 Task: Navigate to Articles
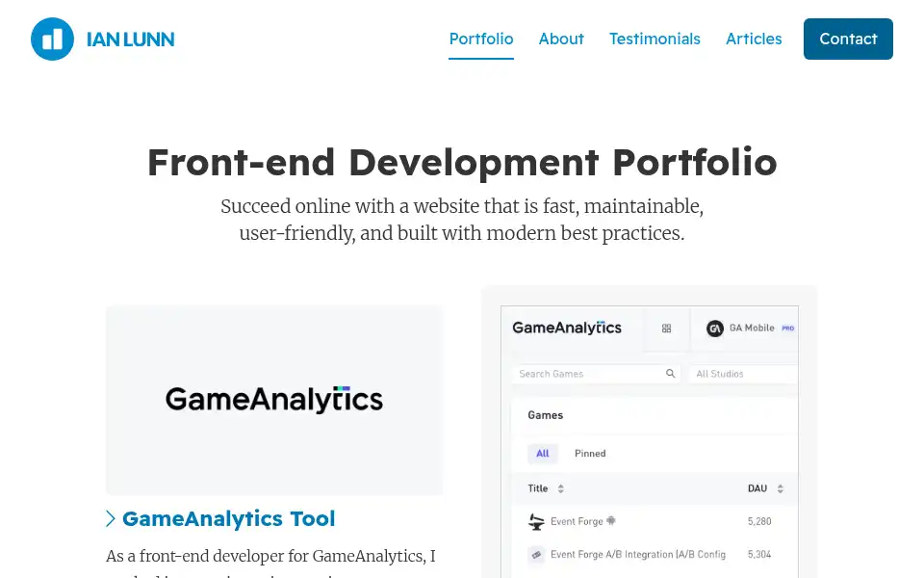754,39
